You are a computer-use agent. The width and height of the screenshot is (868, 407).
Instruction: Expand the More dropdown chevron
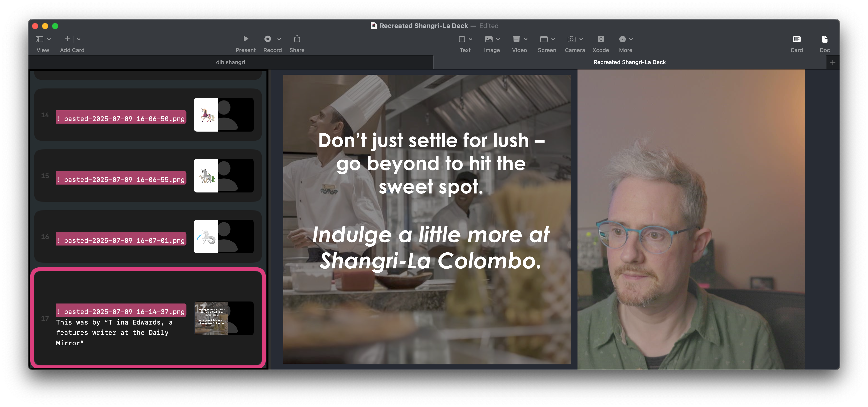631,39
